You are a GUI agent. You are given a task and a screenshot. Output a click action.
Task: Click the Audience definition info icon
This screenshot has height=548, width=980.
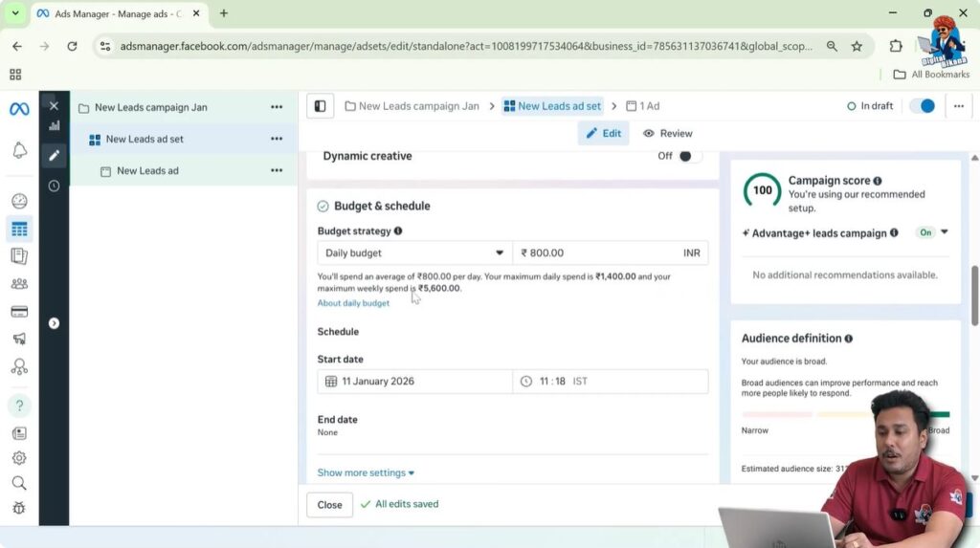848,339
